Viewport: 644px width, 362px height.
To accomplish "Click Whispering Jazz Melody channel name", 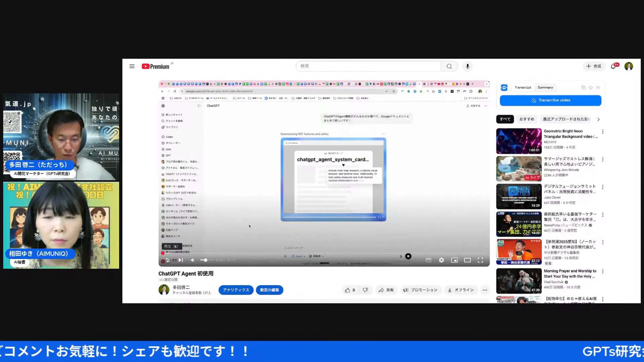I will 561,170.
